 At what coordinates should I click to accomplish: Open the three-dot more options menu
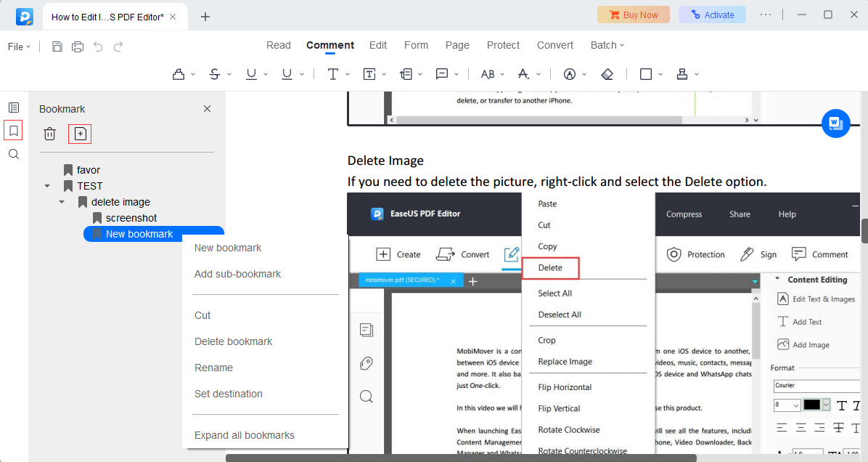pos(766,15)
